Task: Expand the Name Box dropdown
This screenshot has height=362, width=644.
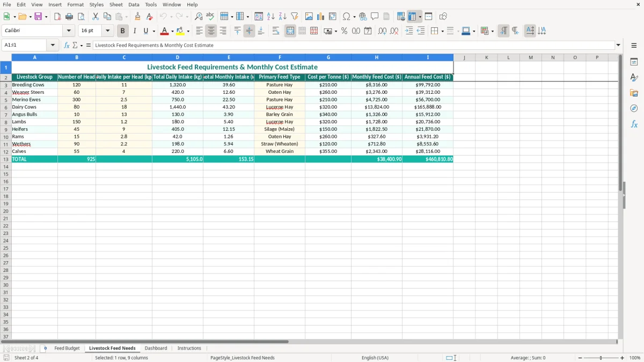Action: 53,46
